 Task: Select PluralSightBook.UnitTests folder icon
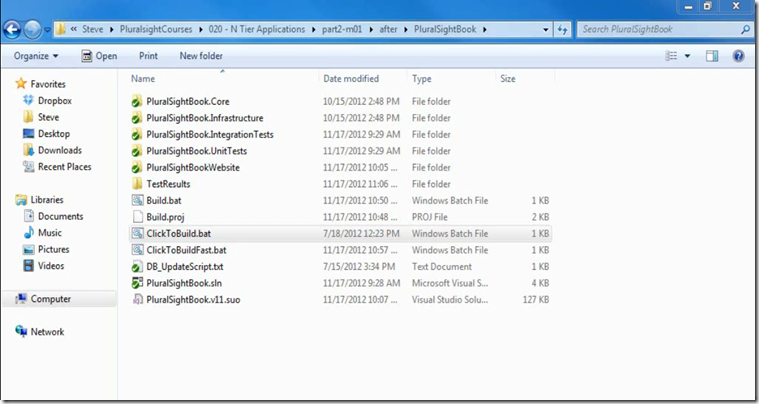click(137, 151)
